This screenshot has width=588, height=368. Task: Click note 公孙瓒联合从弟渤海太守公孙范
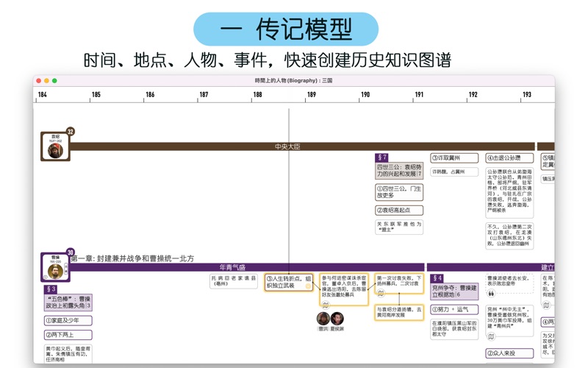pyautogui.click(x=509, y=193)
